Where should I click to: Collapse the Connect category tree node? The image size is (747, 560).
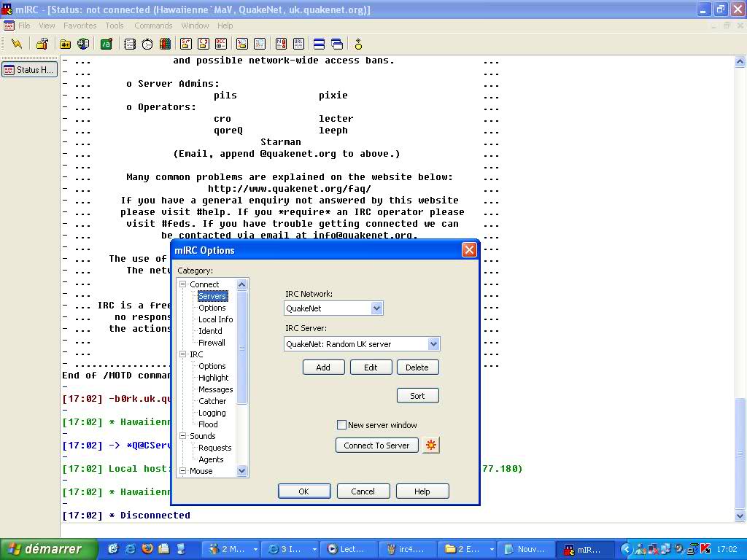(182, 284)
